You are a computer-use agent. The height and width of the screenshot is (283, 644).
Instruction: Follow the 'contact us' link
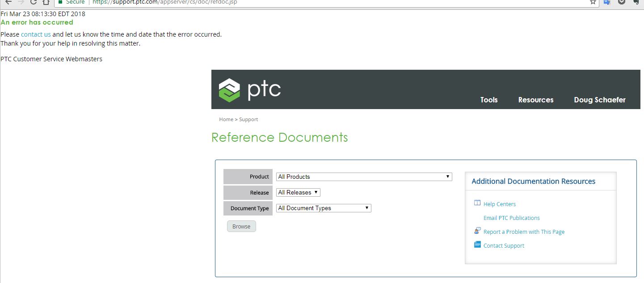tap(36, 34)
